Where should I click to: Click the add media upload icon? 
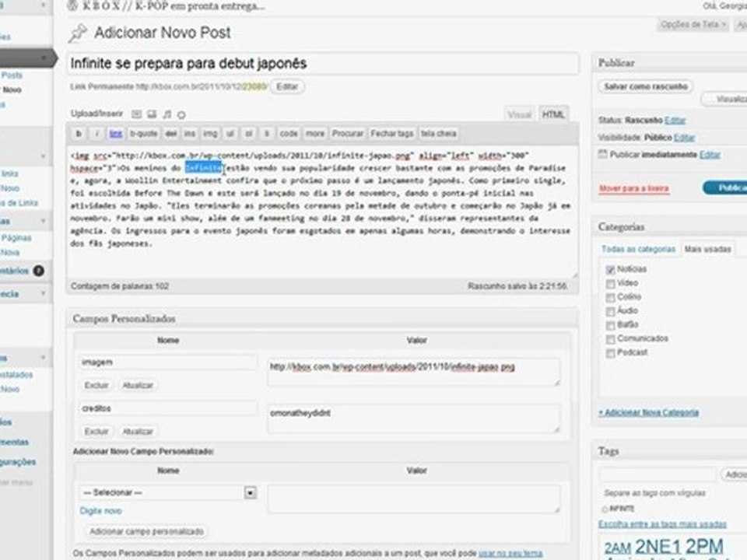coord(181,115)
